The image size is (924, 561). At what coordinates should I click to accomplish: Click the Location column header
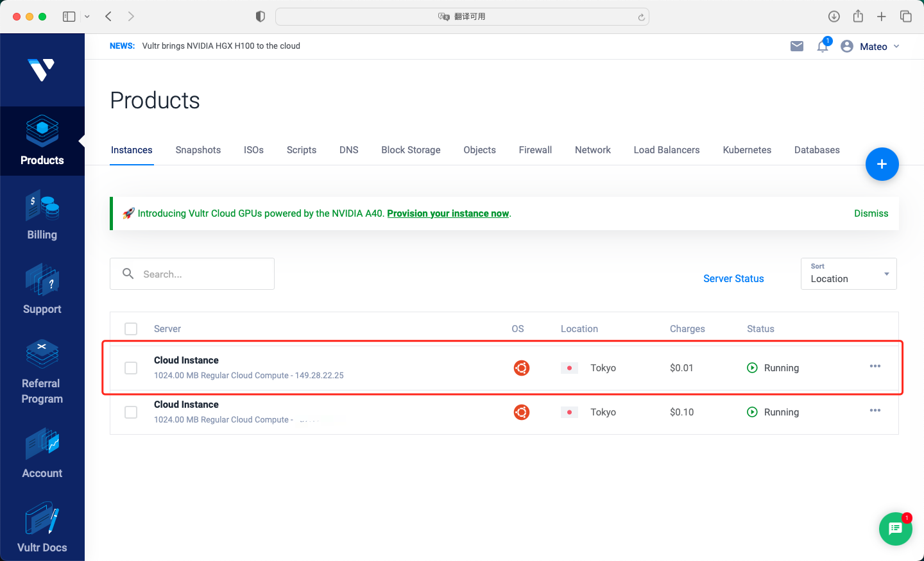[x=579, y=329]
